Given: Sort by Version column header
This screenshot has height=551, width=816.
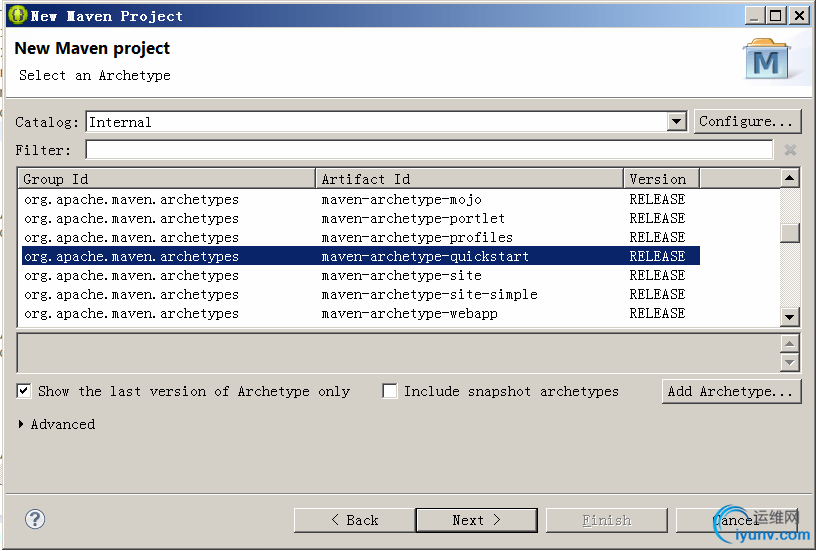Looking at the screenshot, I should pos(661,179).
